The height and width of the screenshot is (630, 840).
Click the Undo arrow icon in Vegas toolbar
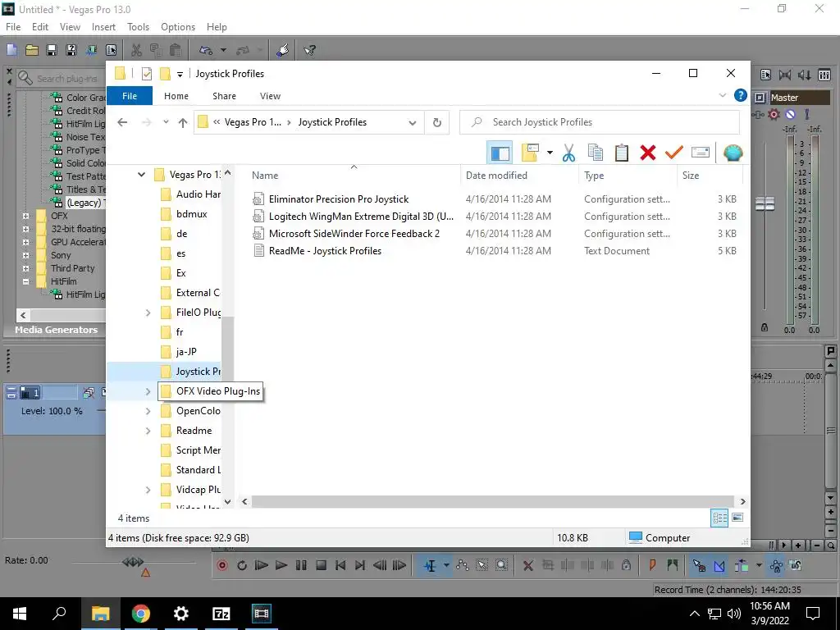(206, 50)
